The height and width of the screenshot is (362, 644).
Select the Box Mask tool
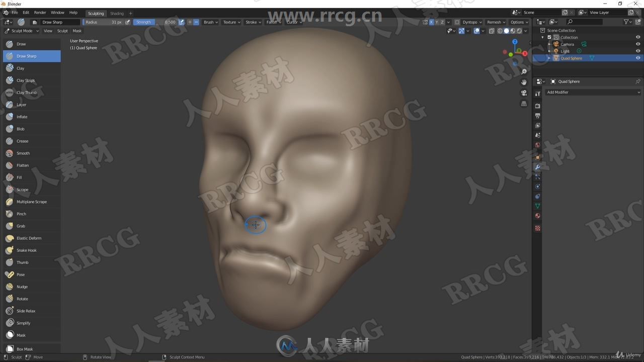coord(32,349)
